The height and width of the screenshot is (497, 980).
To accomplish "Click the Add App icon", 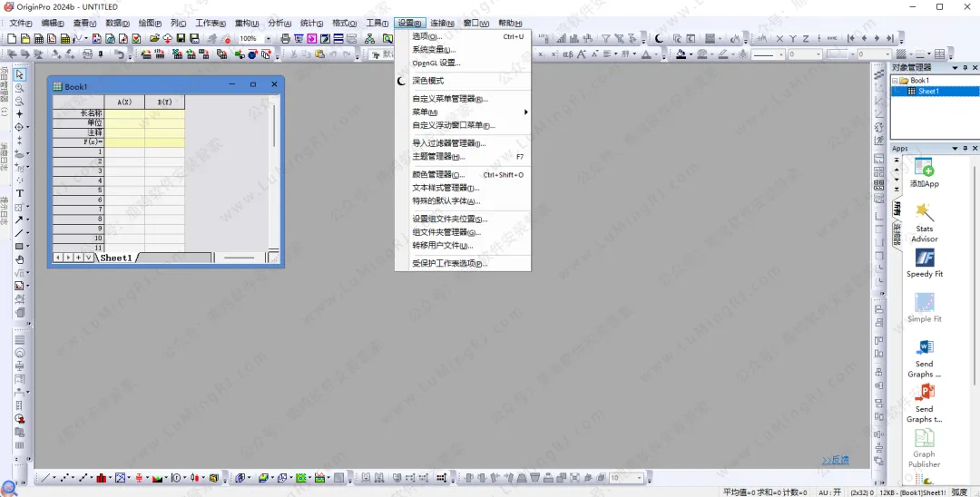I will pos(924,171).
